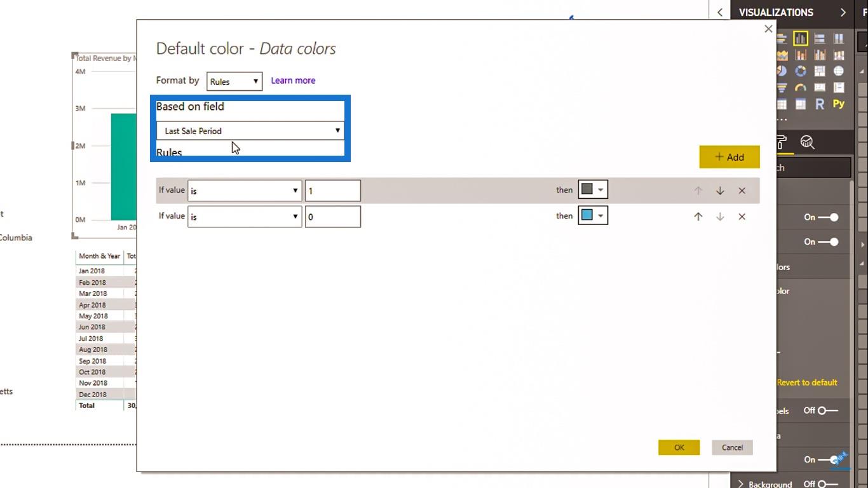
Task: Delete the rule with value 0
Action: (742, 217)
